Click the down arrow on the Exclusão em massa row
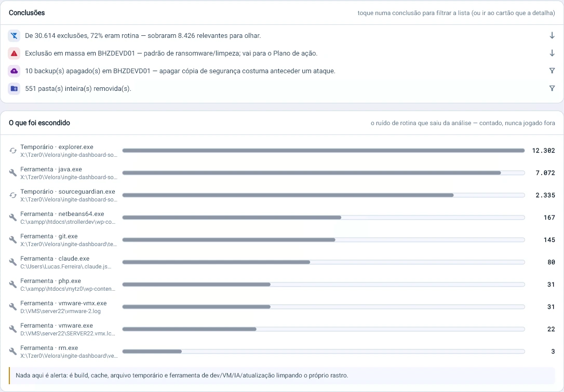This screenshot has width=564, height=392. [x=552, y=53]
